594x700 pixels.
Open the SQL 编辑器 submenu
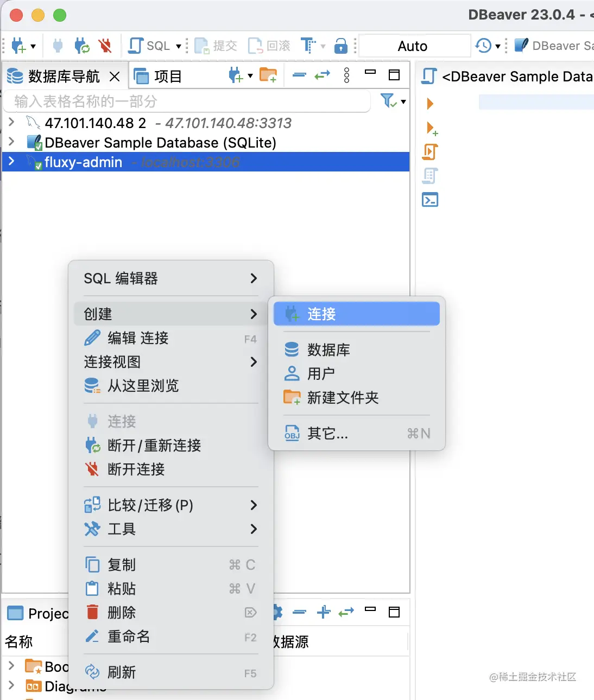(x=171, y=278)
